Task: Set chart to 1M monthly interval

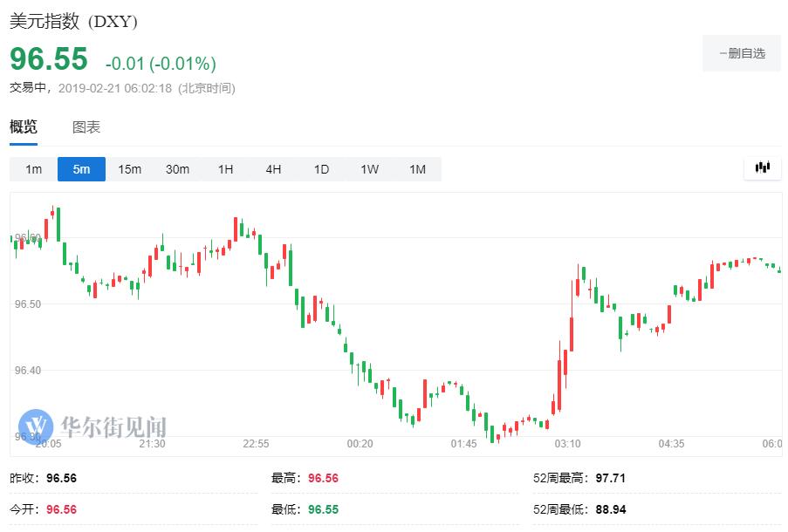Action: pyautogui.click(x=417, y=169)
